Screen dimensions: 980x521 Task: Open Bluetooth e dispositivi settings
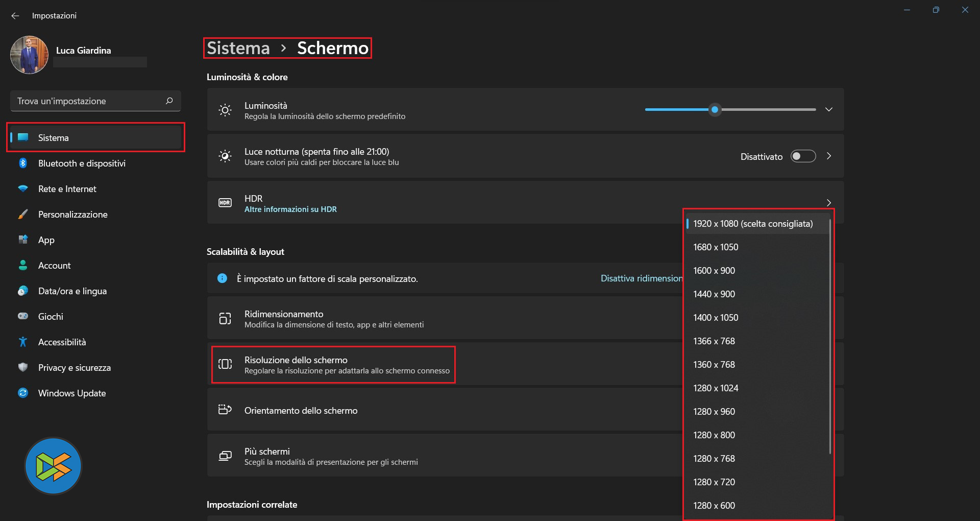click(x=82, y=163)
